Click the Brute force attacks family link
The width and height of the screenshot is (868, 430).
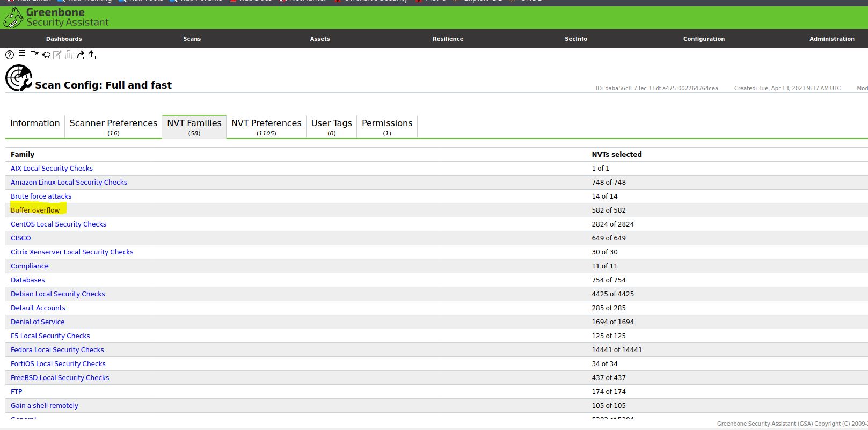point(41,196)
